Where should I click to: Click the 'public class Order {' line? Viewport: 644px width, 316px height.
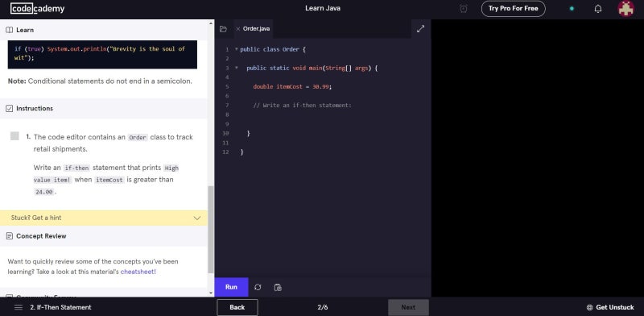(x=273, y=49)
